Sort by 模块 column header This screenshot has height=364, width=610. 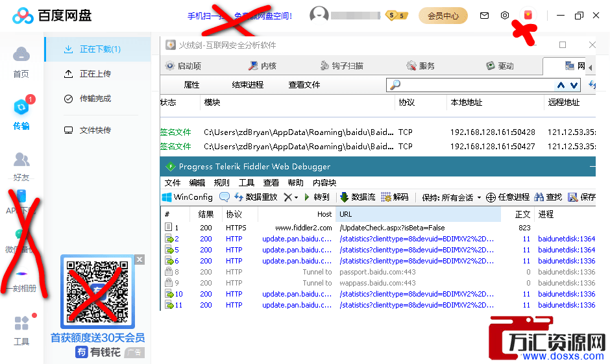pos(298,103)
